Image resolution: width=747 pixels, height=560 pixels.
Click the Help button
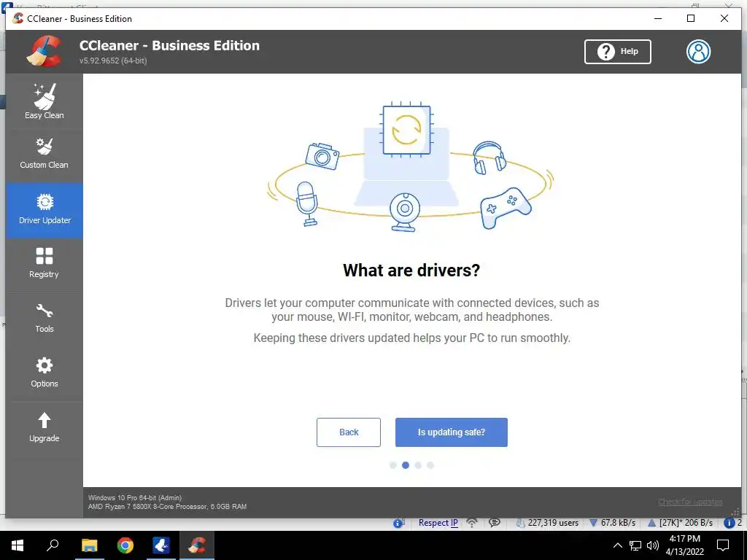[617, 52]
